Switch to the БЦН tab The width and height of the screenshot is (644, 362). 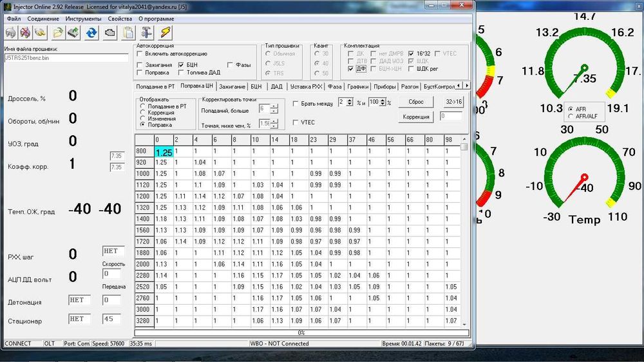tap(256, 87)
